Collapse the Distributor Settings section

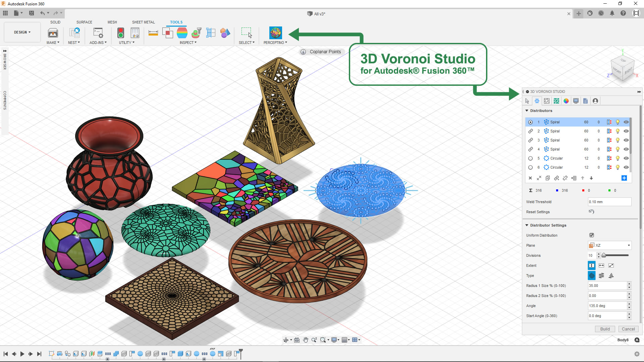[x=527, y=225]
